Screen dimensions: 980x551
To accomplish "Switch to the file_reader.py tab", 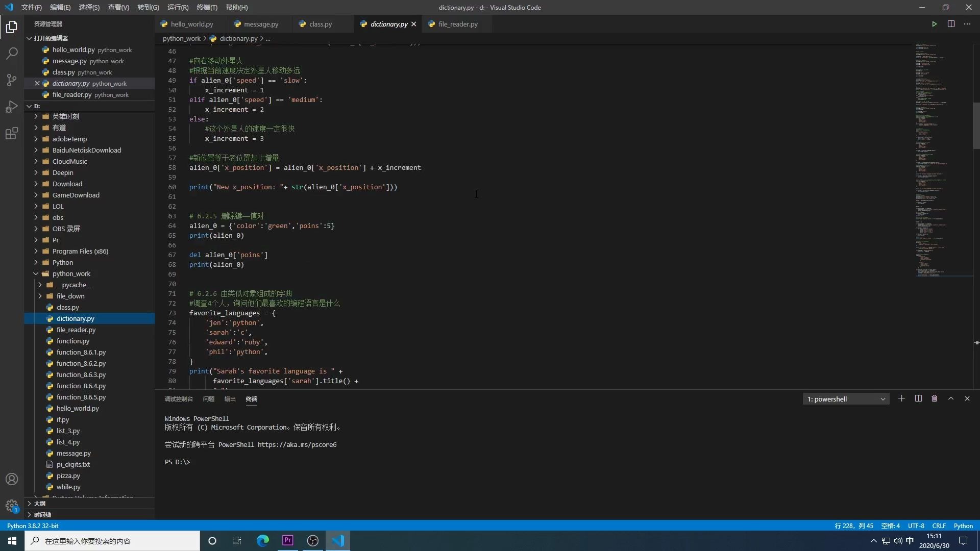I will point(457,24).
